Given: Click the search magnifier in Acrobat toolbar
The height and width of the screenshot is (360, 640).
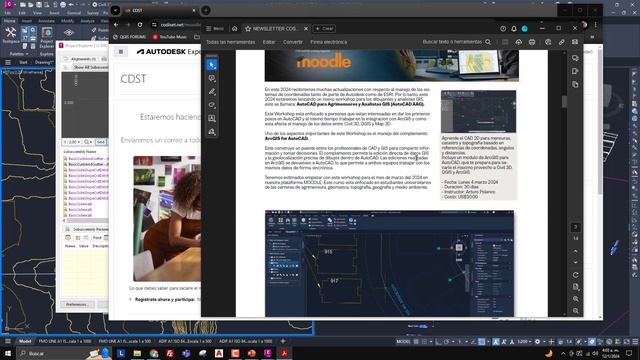Looking at the screenshot, I should coord(488,42).
